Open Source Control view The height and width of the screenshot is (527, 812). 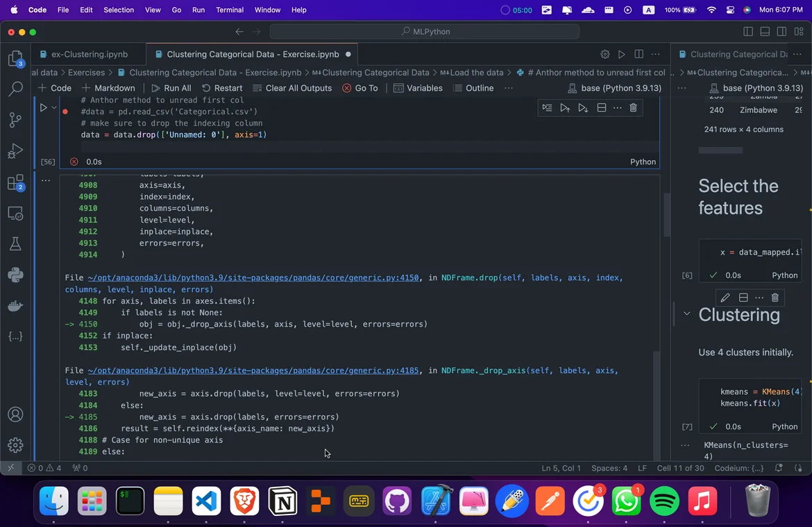coord(15,119)
